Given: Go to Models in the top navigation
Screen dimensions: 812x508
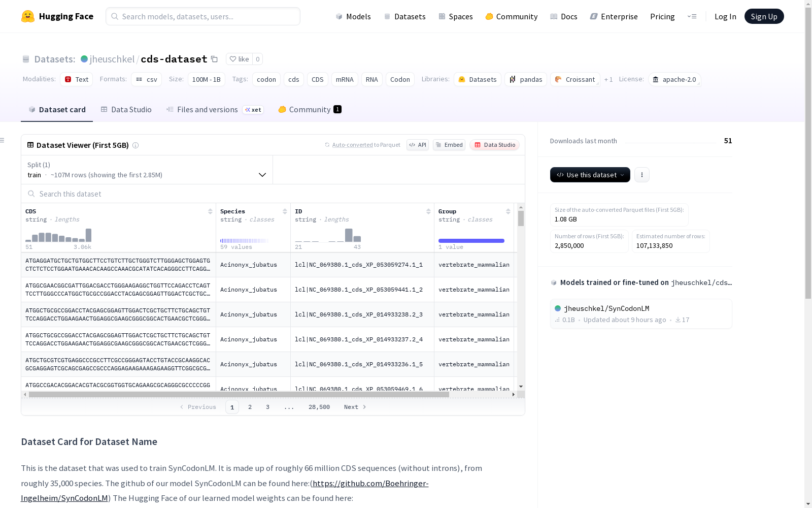Looking at the screenshot, I should (x=353, y=16).
